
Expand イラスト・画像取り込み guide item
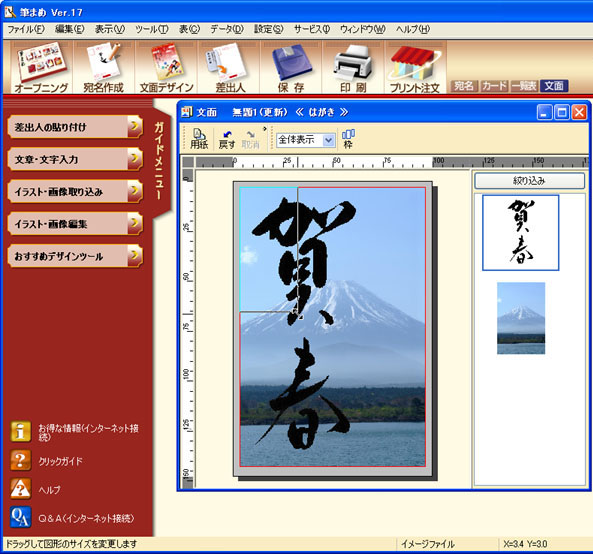coord(75,191)
